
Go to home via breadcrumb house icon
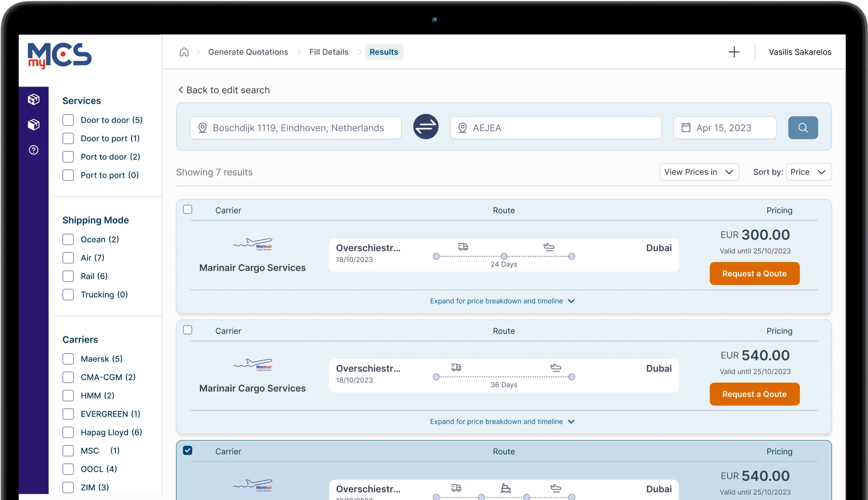[x=184, y=52]
